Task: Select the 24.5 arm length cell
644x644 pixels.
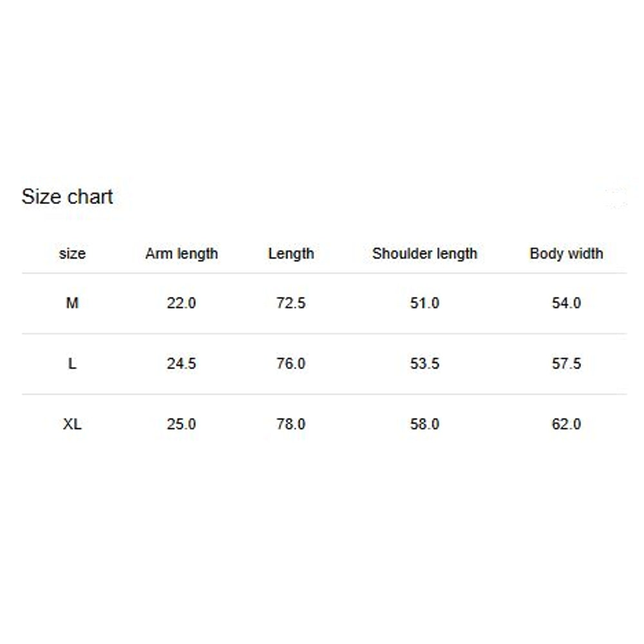Action: [x=182, y=364]
